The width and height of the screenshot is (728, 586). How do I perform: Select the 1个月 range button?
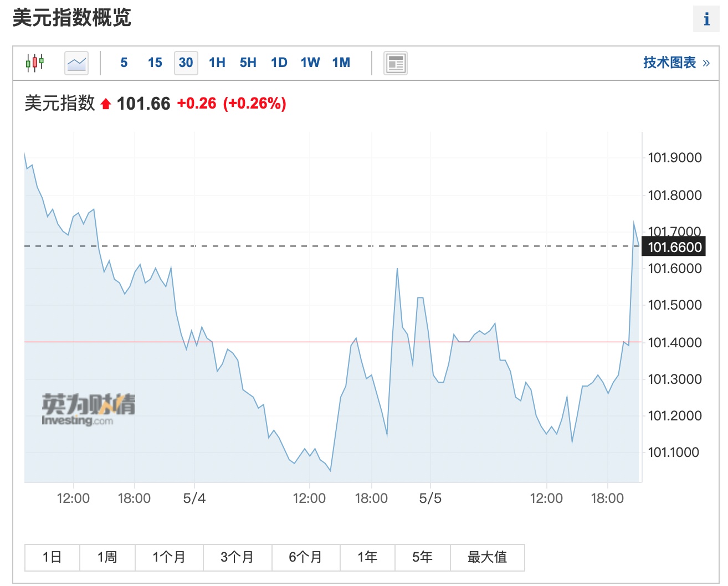tap(169, 557)
